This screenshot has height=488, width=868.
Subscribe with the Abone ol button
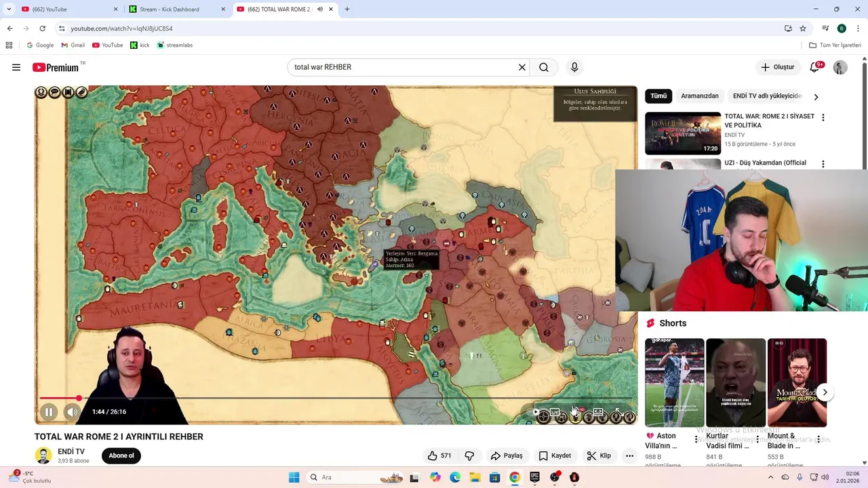(121, 455)
